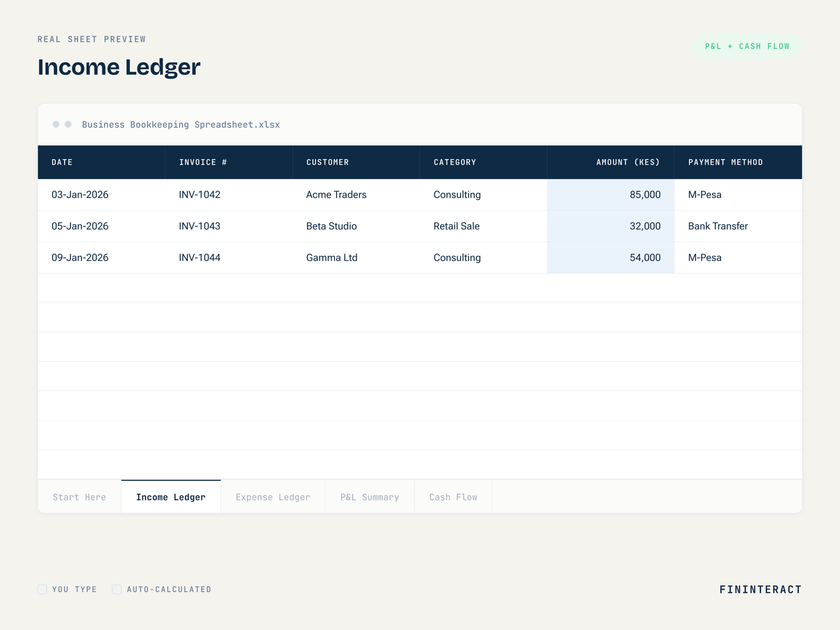Click the Retail Sale category cell
Screen dimensions: 840x630
click(484, 226)
